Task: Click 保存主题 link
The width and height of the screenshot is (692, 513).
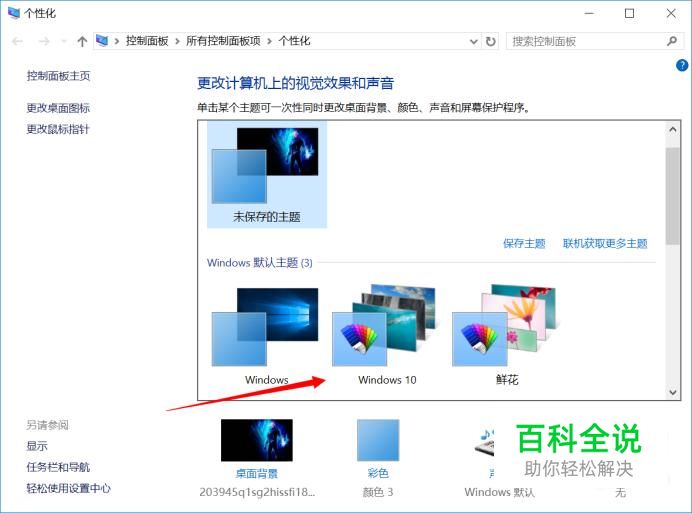Action: [524, 243]
